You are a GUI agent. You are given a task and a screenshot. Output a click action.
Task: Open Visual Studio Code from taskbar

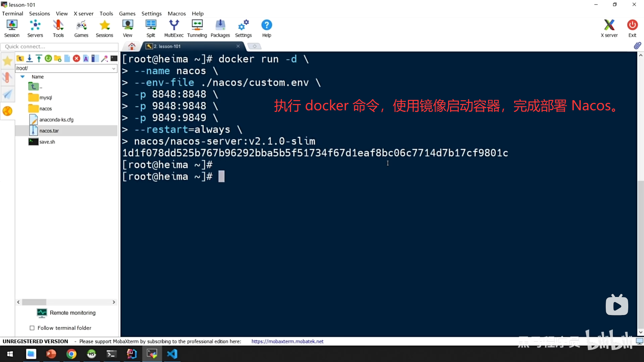(172, 354)
